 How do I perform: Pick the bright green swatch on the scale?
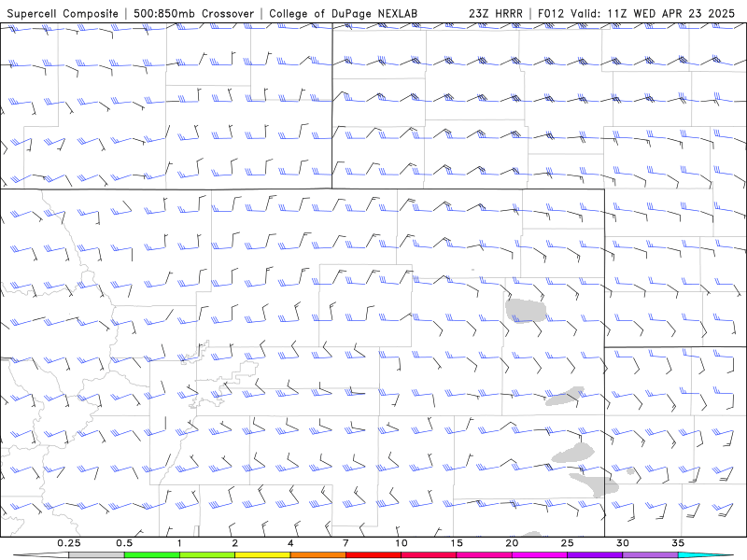[151, 555]
